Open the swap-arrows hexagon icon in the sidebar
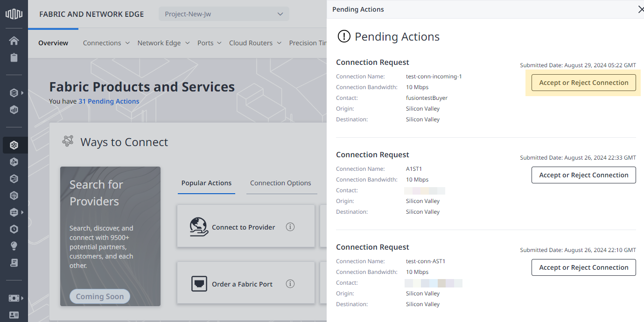The height and width of the screenshot is (322, 644). pos(14,212)
